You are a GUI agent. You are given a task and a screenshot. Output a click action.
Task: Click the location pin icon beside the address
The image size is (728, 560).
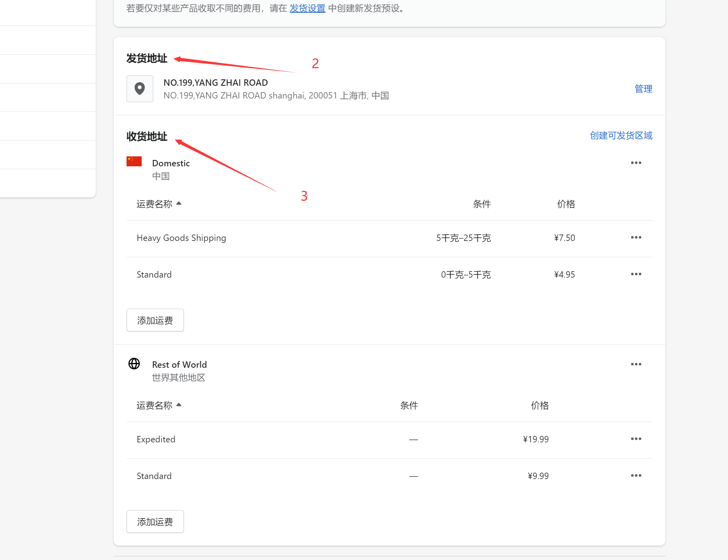point(140,89)
